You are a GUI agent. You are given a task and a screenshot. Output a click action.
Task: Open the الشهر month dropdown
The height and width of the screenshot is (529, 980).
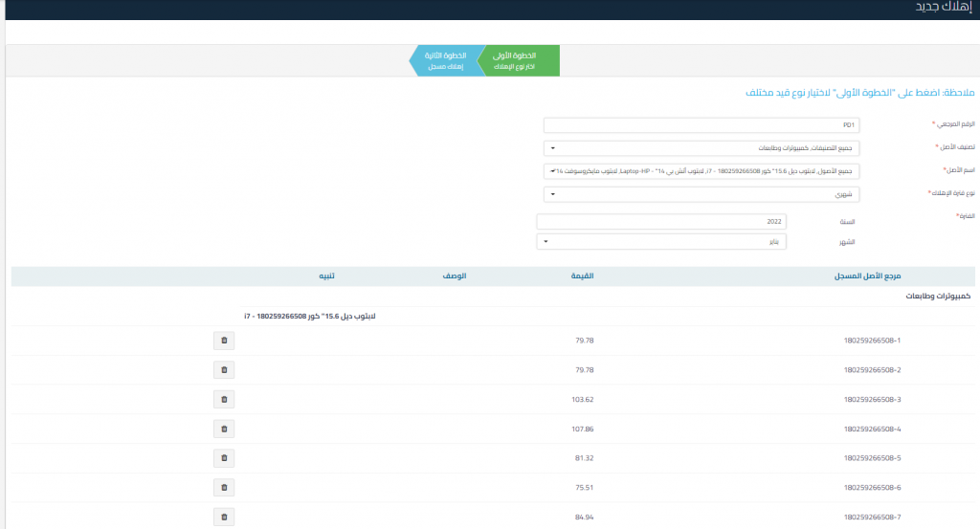click(x=664, y=241)
